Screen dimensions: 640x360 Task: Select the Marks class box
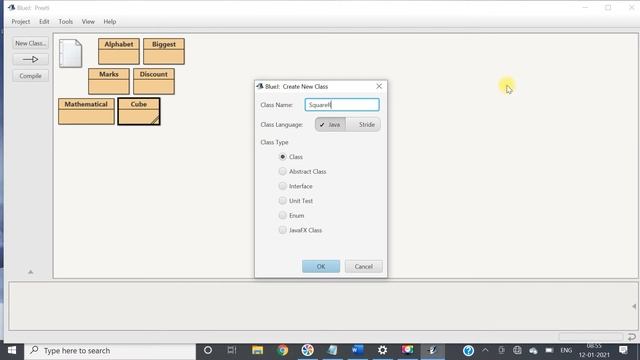tap(109, 81)
